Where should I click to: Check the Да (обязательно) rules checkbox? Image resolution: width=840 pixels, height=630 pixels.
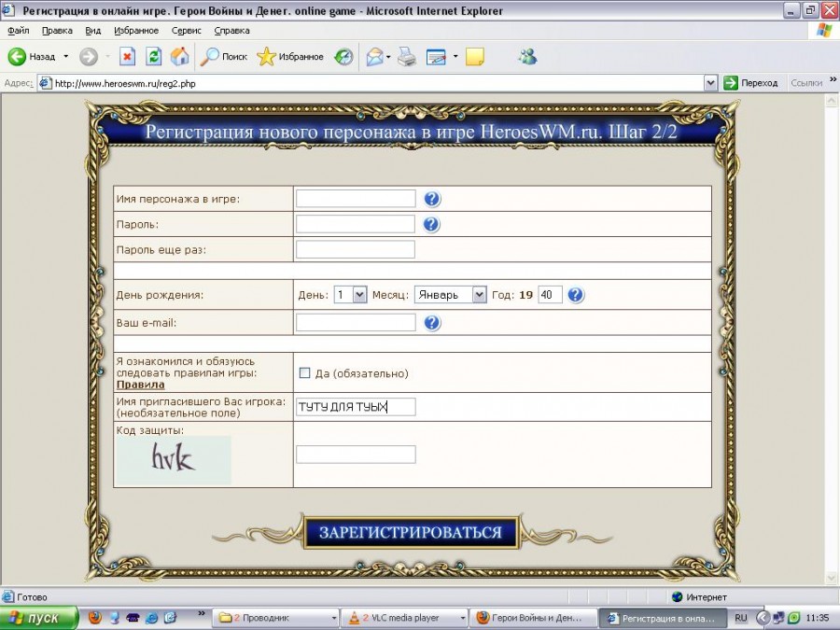click(305, 372)
